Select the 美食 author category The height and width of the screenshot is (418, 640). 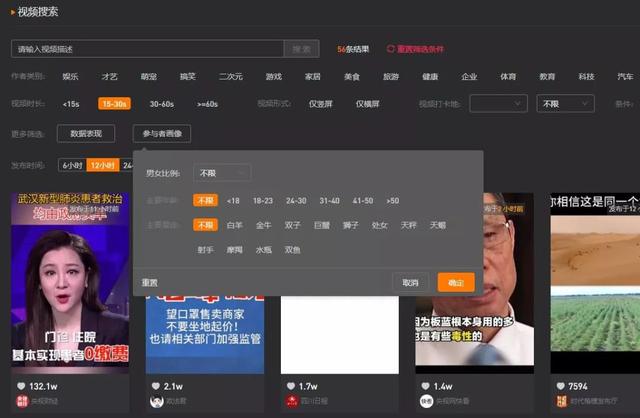351,76
